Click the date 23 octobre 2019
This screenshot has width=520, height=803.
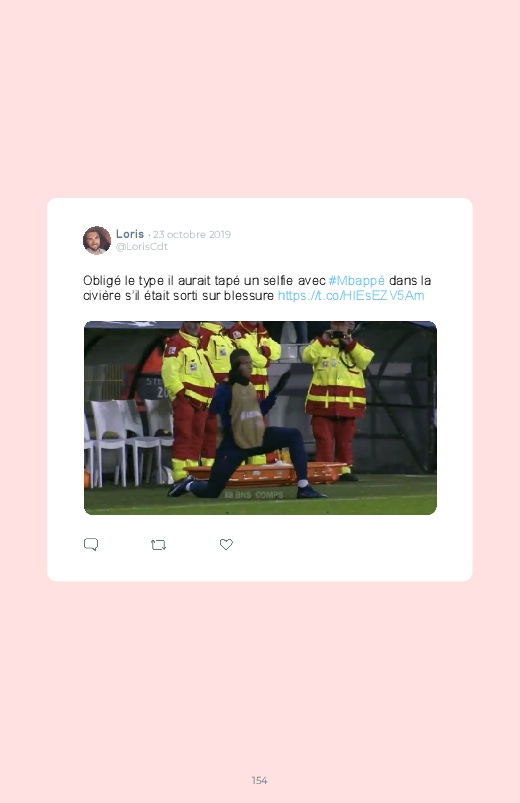(x=192, y=235)
